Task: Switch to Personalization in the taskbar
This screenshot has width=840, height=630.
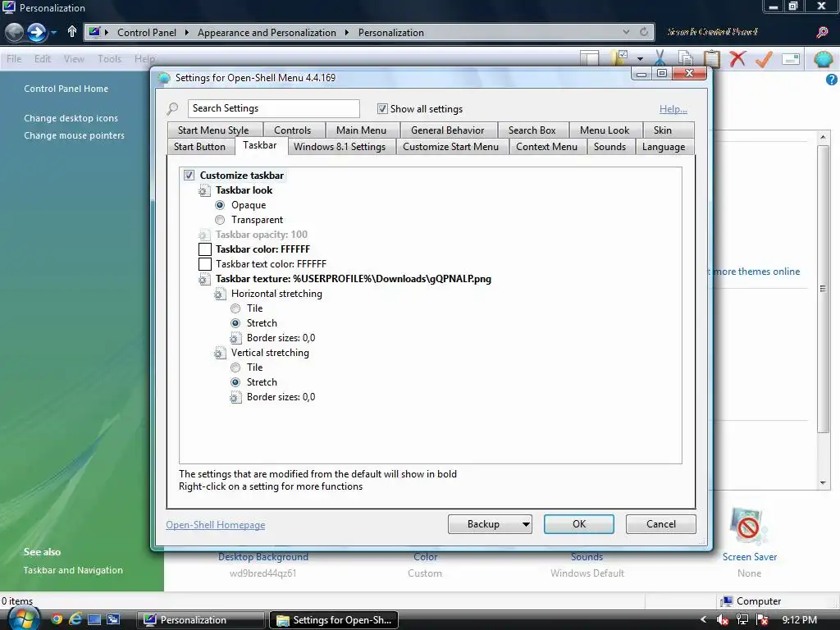Action: point(200,620)
